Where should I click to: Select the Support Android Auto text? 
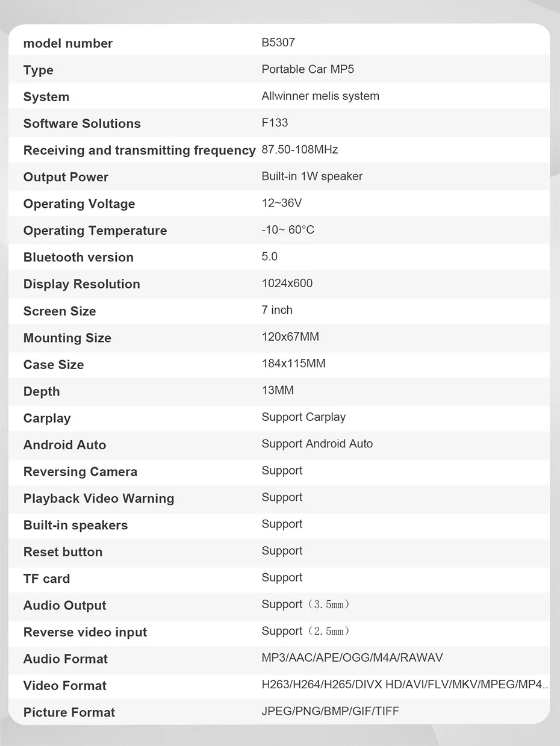[x=317, y=444]
